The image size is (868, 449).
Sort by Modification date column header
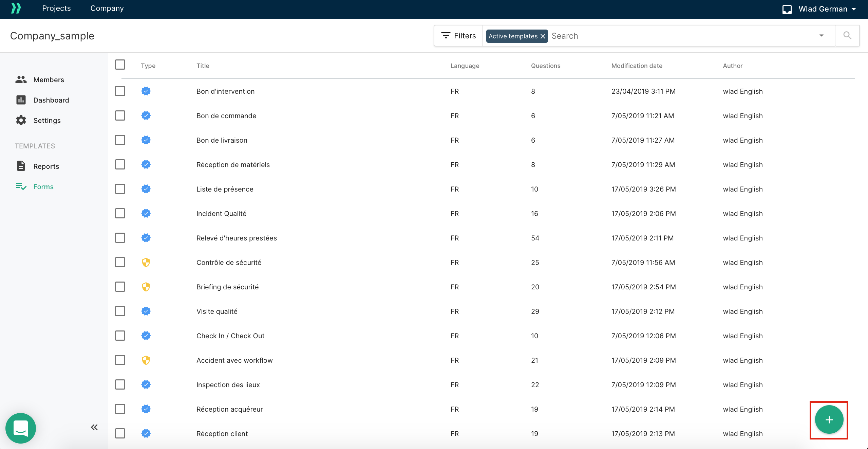[637, 66]
